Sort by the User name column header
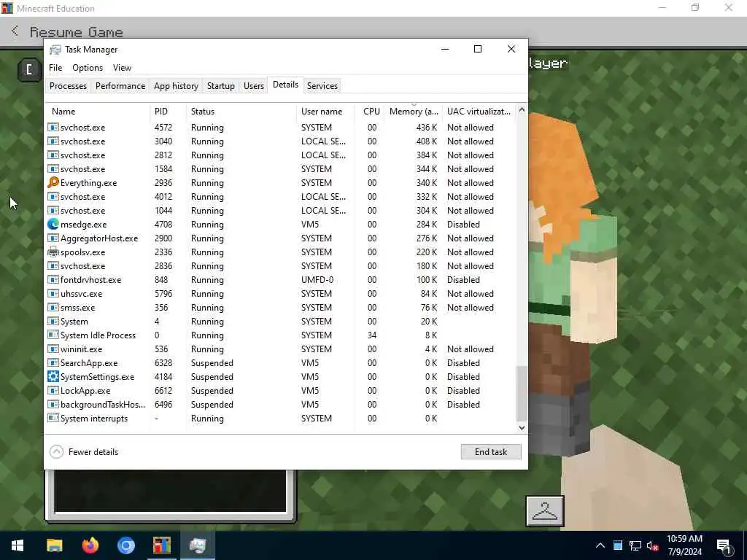This screenshot has height=560, width=747. [326, 112]
